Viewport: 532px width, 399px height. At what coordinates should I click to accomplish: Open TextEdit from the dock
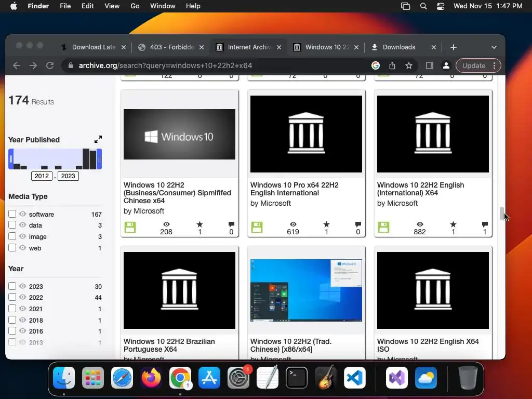pyautogui.click(x=268, y=378)
